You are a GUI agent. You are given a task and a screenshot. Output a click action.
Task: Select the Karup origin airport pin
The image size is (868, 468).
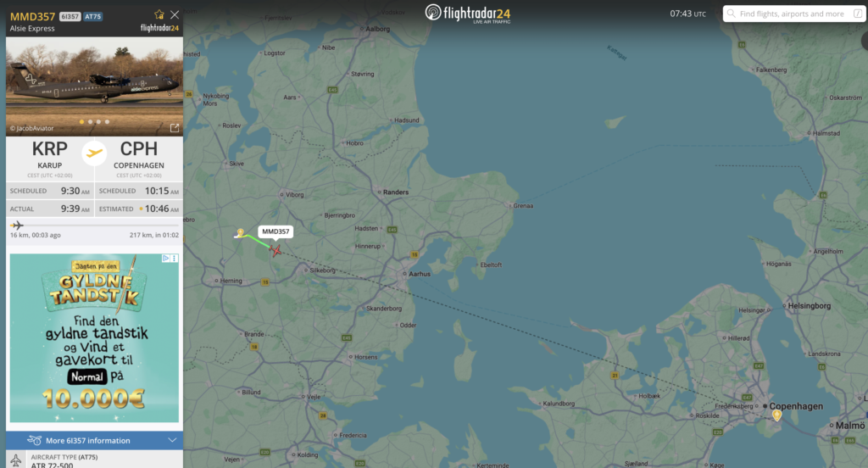240,233
